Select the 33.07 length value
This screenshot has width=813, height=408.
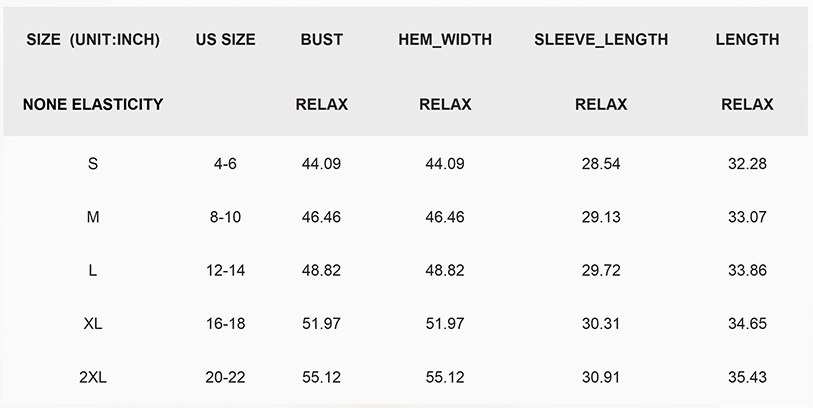pyautogui.click(x=747, y=217)
